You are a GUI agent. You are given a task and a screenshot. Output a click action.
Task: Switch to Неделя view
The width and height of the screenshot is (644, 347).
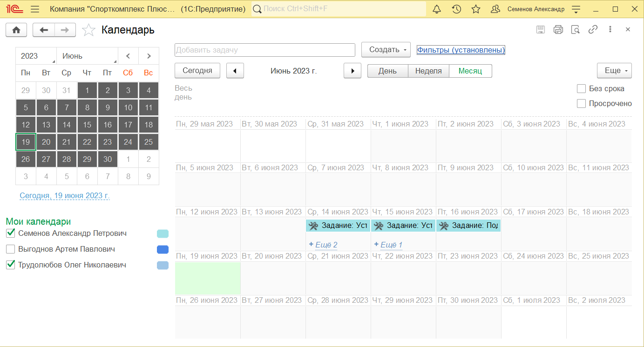428,71
